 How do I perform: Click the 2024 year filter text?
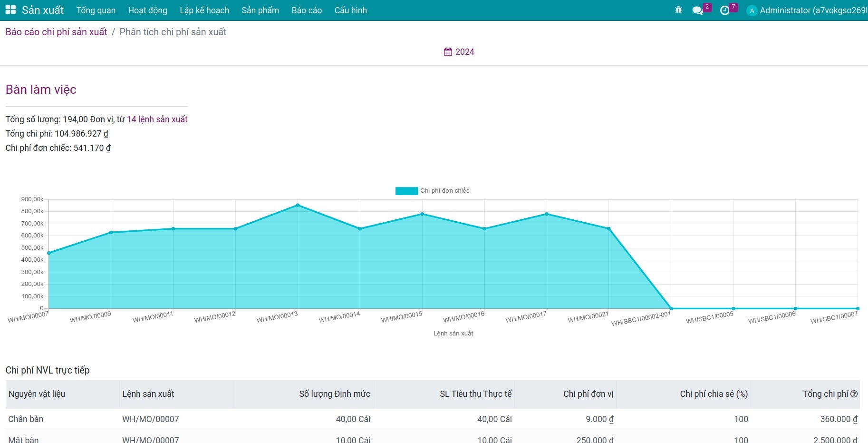[x=464, y=52]
